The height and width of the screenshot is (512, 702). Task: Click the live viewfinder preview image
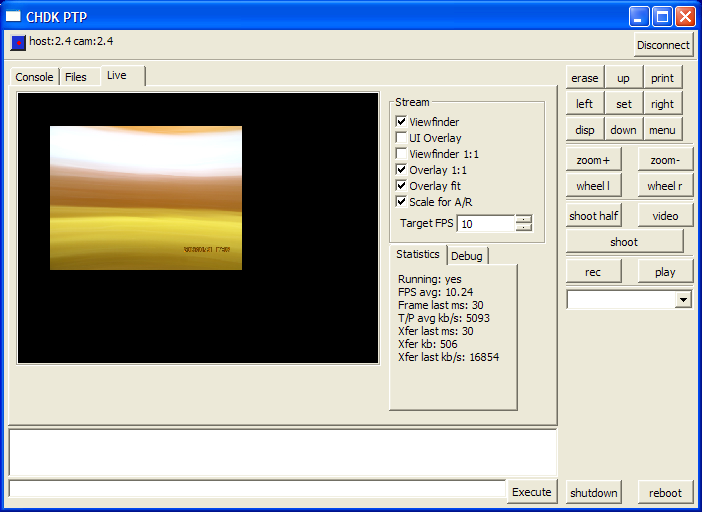(x=146, y=198)
